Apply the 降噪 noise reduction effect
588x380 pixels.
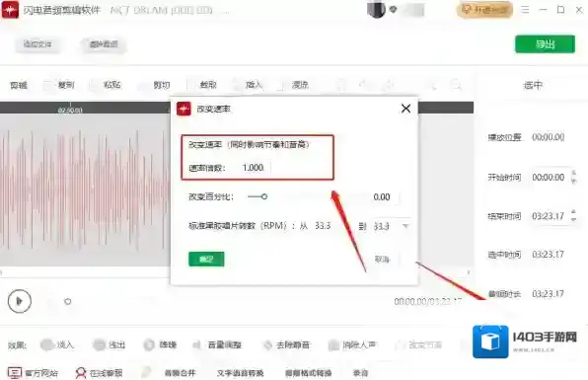tap(160, 344)
